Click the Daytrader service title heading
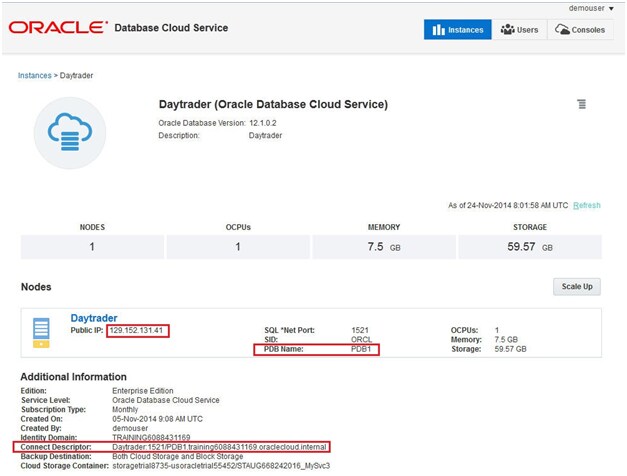 (x=273, y=104)
